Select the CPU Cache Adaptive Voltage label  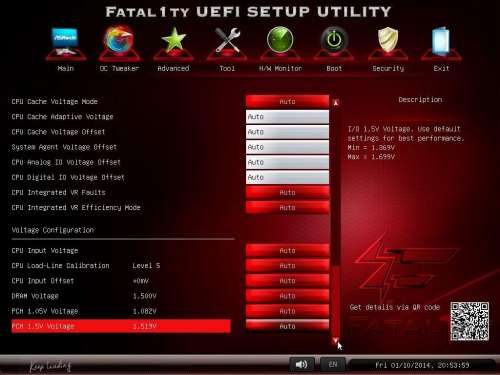tap(62, 117)
